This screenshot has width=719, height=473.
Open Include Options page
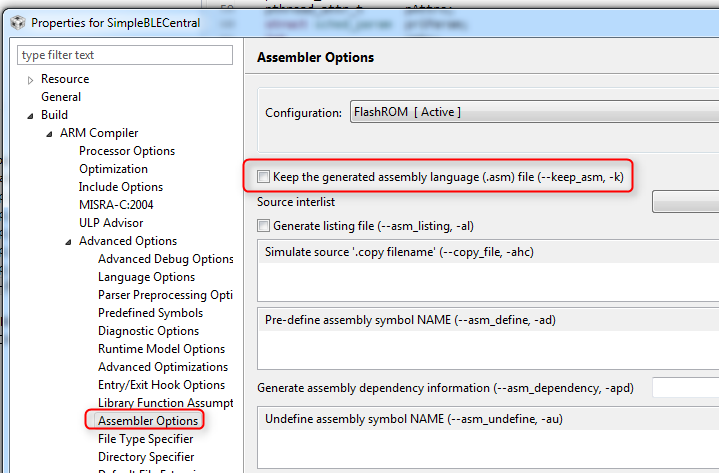click(121, 187)
